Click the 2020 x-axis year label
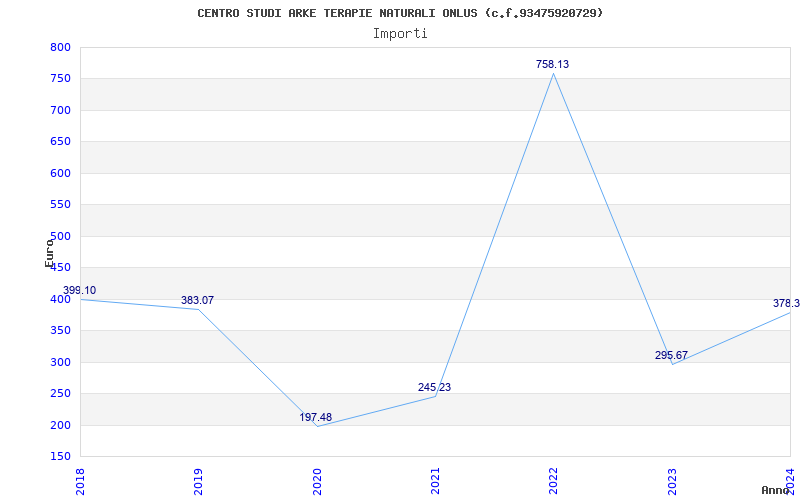The image size is (800, 500). [x=317, y=481]
